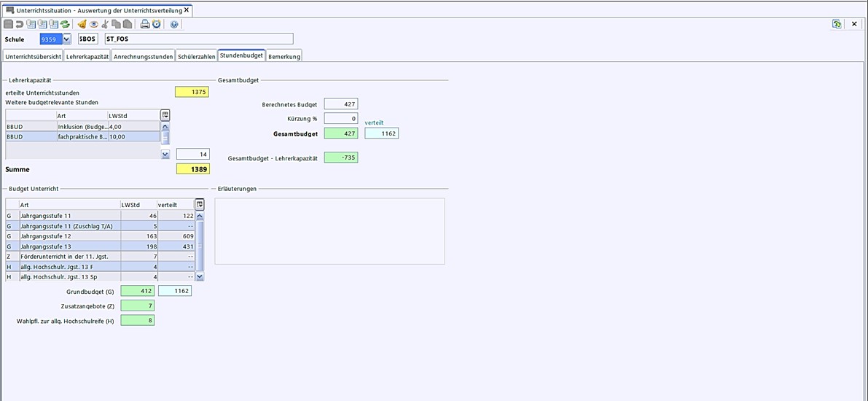Viewport: 868px width, 401px height.
Task: Click the scissors cut icon
Action: (x=104, y=24)
